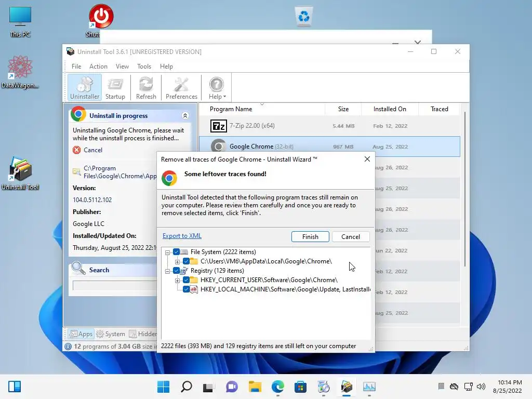Open the Windows Start menu
The image size is (532, 399).
pos(163,387)
